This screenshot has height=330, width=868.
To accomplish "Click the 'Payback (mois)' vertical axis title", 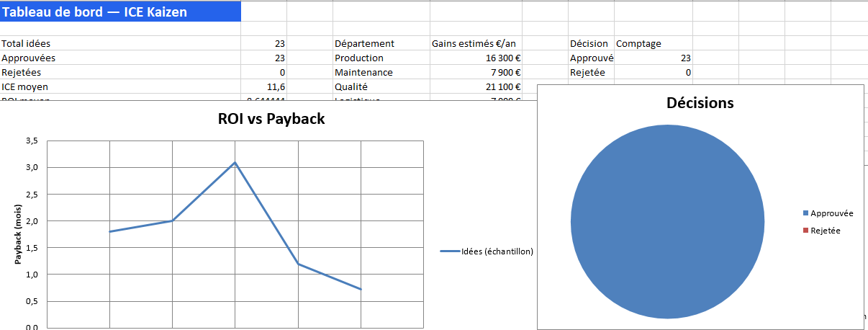I will point(19,233).
